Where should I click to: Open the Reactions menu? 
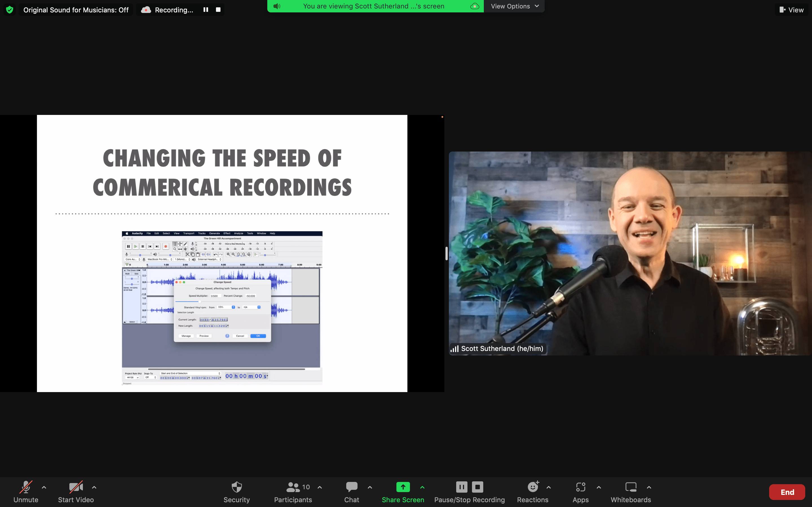(x=533, y=492)
